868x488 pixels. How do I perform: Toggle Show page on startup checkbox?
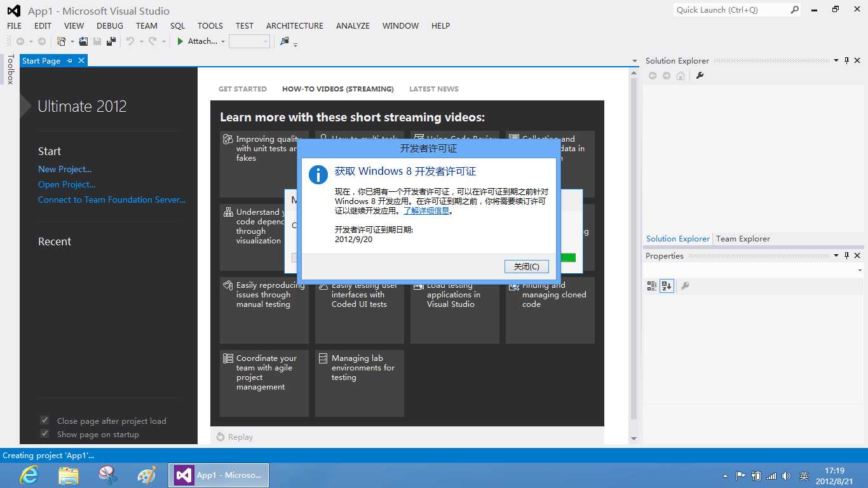pyautogui.click(x=44, y=433)
